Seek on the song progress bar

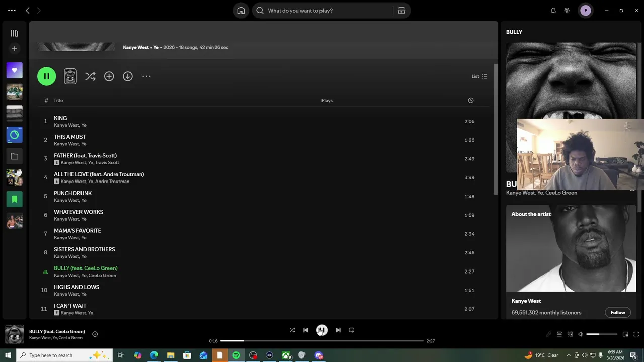[x=322, y=341]
